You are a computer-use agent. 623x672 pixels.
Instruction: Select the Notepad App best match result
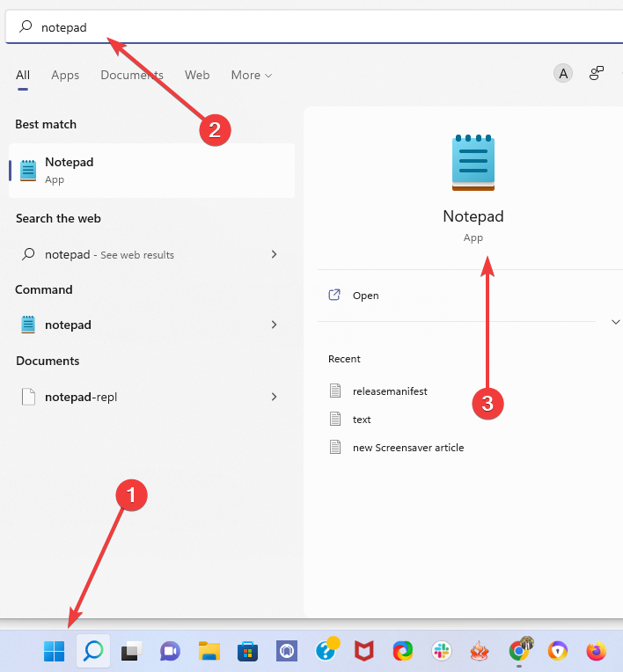point(151,171)
